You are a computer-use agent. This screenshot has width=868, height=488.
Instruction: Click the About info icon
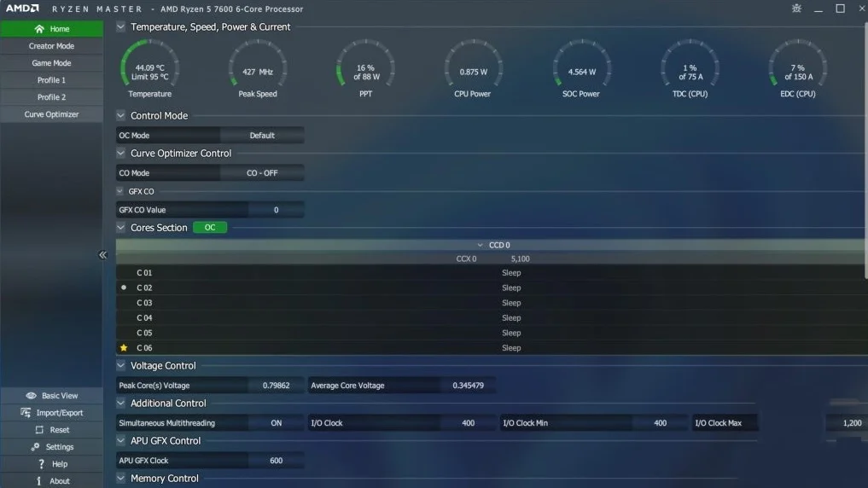pyautogui.click(x=38, y=481)
